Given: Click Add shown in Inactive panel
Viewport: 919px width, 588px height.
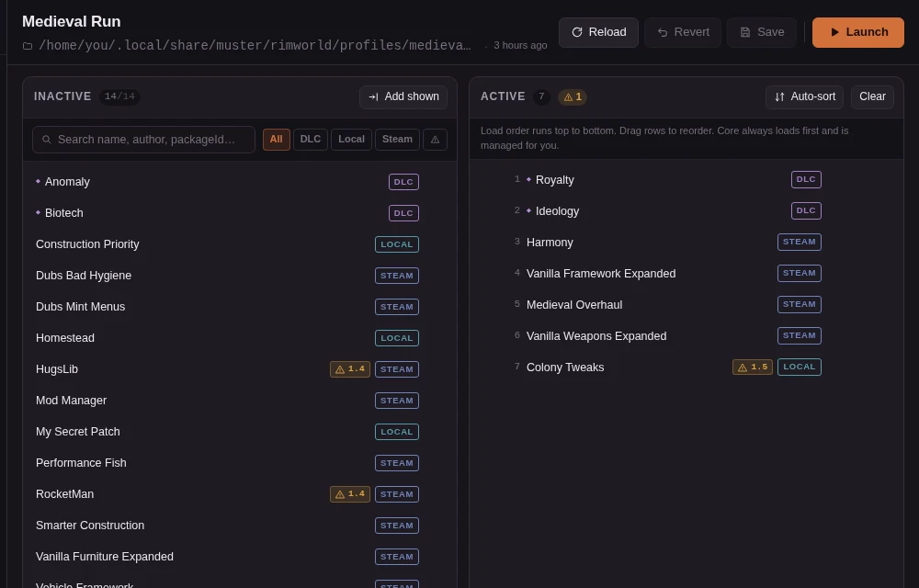Looking at the screenshot, I should click(403, 96).
